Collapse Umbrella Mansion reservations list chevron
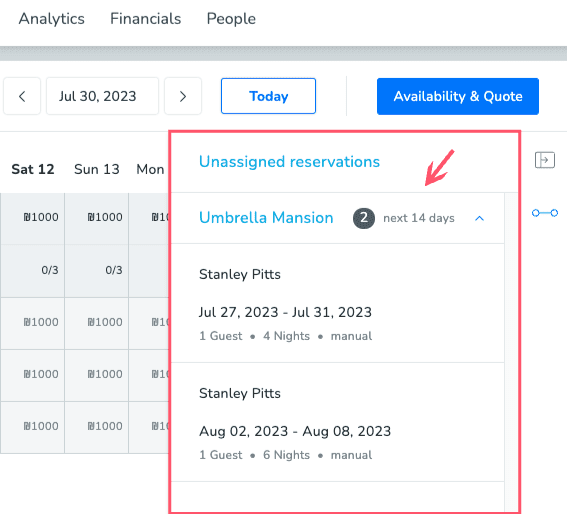 (479, 218)
